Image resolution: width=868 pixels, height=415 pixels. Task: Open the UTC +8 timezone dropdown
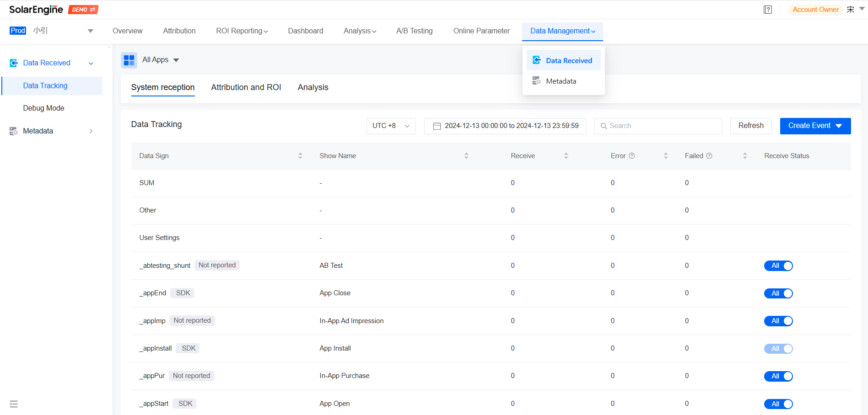[x=391, y=126]
